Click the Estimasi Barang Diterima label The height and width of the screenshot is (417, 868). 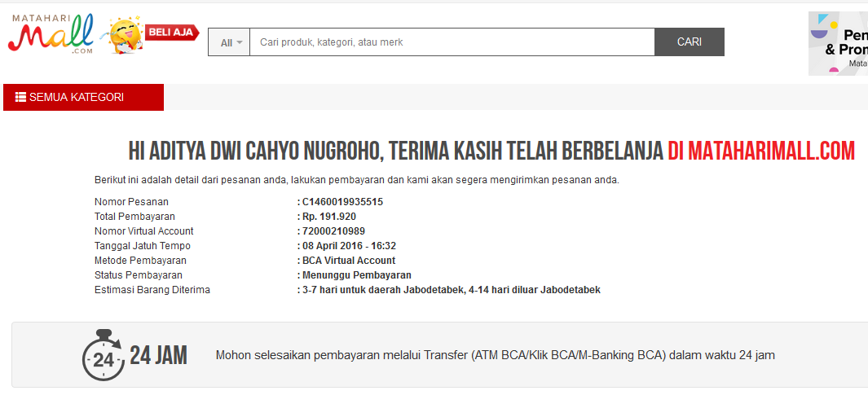(152, 290)
